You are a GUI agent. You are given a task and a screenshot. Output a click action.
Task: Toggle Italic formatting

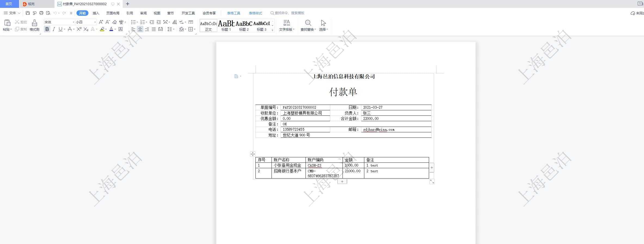[x=54, y=29]
